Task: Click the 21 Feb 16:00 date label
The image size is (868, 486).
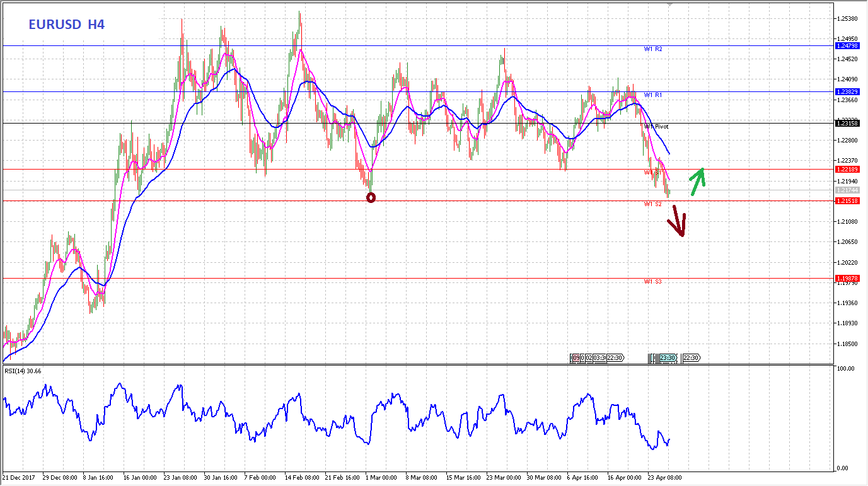Action: click(343, 478)
